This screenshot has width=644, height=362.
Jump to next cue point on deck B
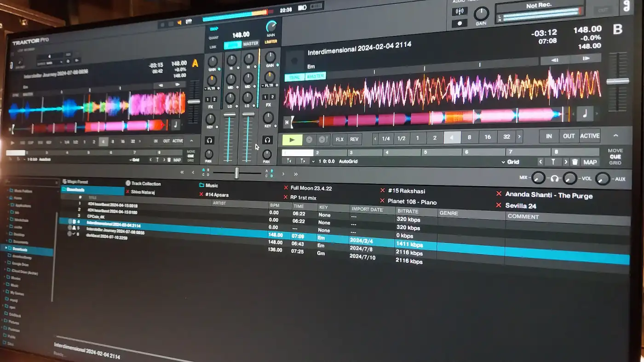pyautogui.click(x=303, y=161)
